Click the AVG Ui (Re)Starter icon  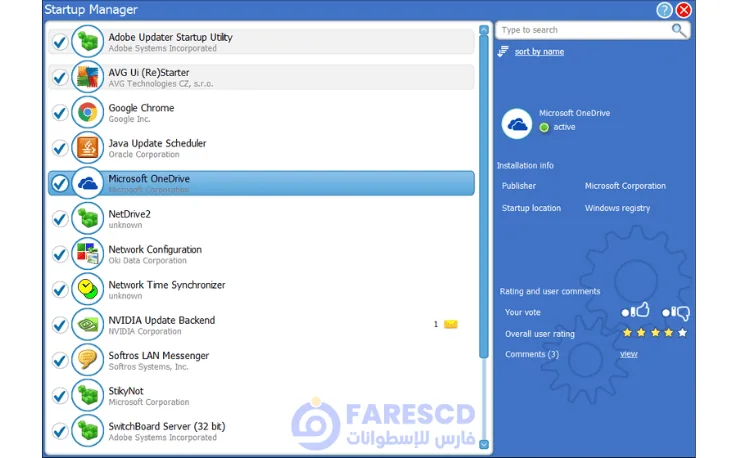88,77
